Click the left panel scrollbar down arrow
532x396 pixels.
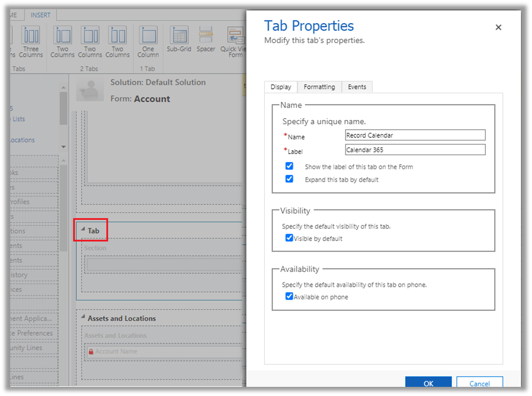tap(63, 147)
